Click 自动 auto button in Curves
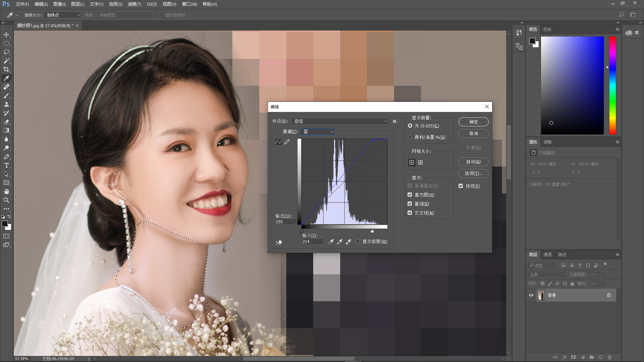 pyautogui.click(x=473, y=162)
